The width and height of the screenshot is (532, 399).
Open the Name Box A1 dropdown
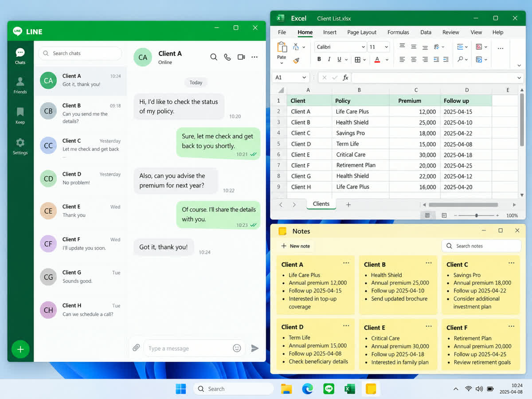tap(304, 78)
